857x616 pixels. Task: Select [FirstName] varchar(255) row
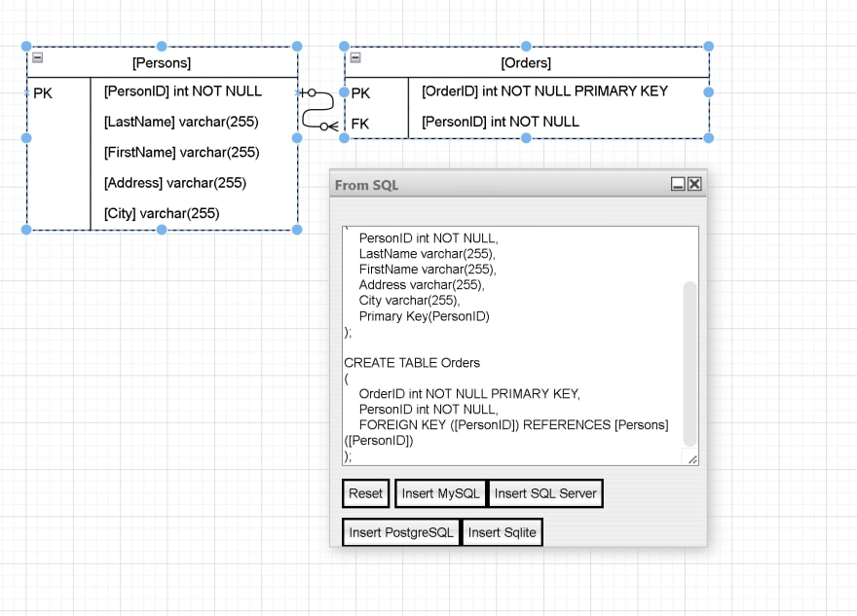click(x=182, y=153)
